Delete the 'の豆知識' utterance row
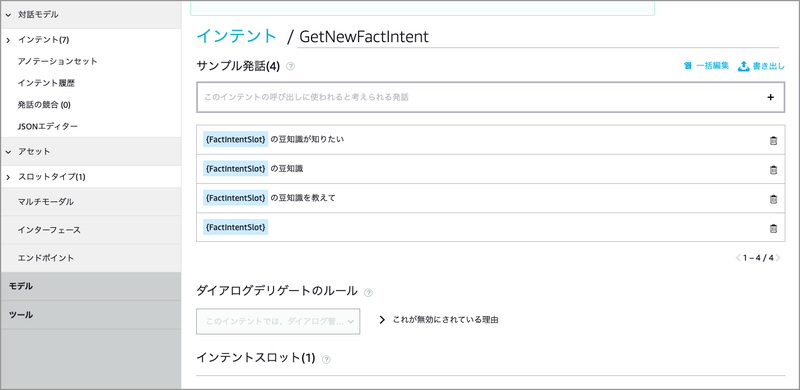Viewport: 800px width, 390px height. pos(773,169)
